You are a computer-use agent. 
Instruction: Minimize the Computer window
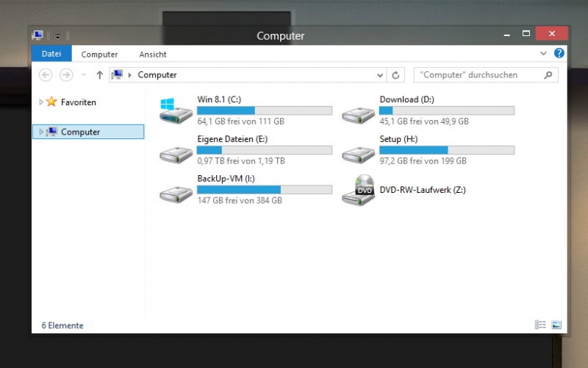(x=506, y=34)
